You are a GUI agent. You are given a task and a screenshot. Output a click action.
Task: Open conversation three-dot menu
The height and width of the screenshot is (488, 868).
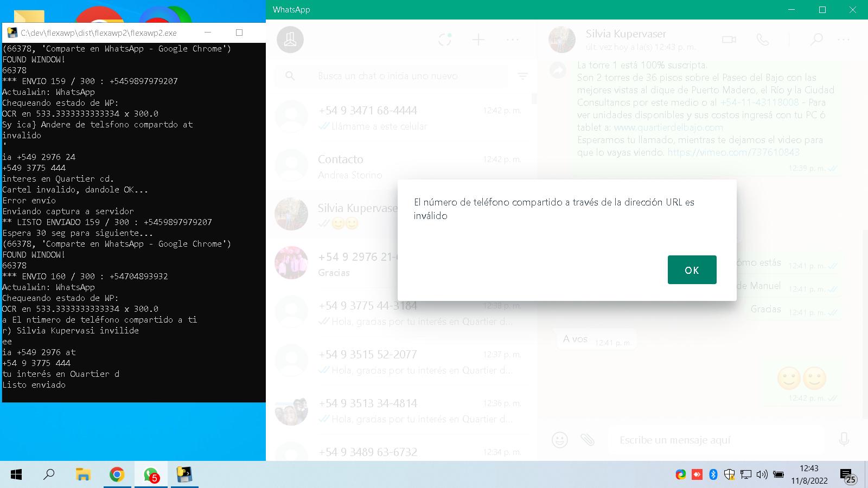click(x=844, y=40)
